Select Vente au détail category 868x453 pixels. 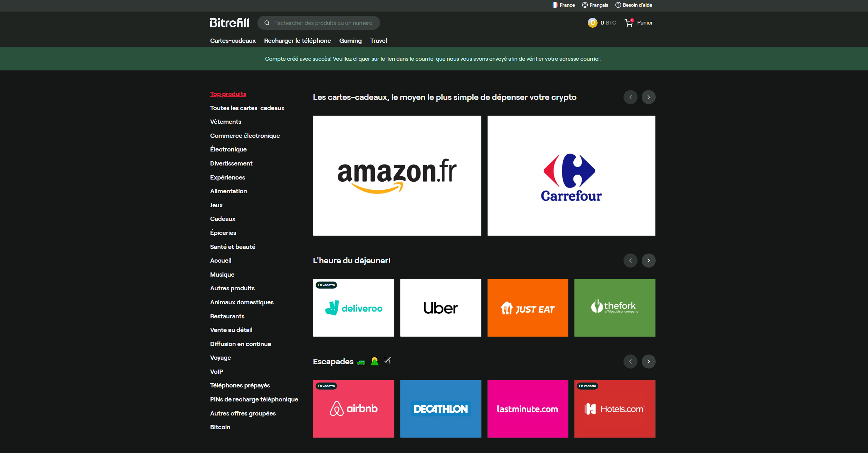pos(231,330)
